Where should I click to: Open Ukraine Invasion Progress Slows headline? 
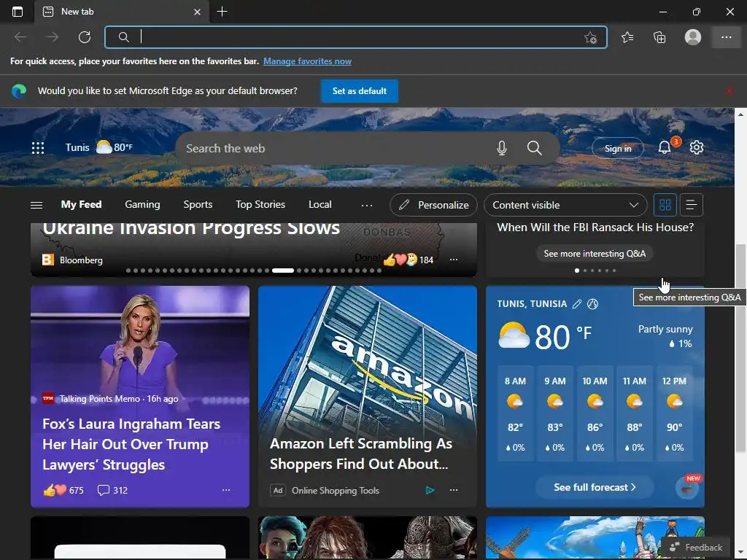click(x=191, y=228)
